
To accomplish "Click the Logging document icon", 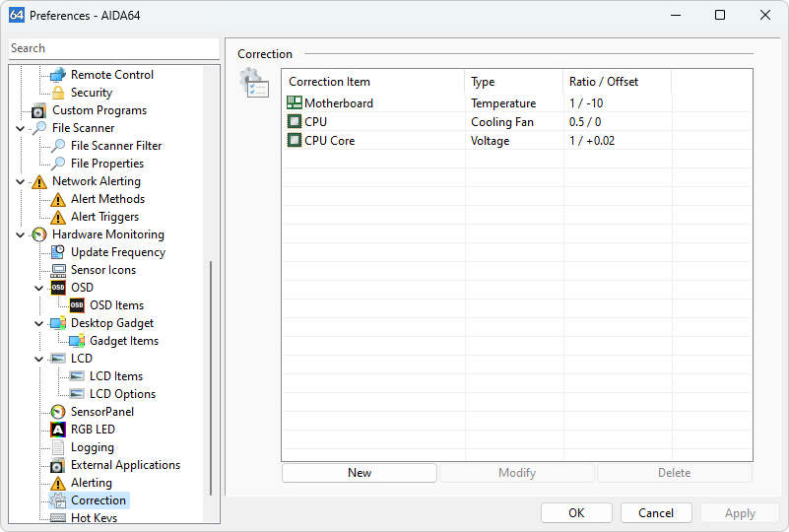I will point(58,447).
